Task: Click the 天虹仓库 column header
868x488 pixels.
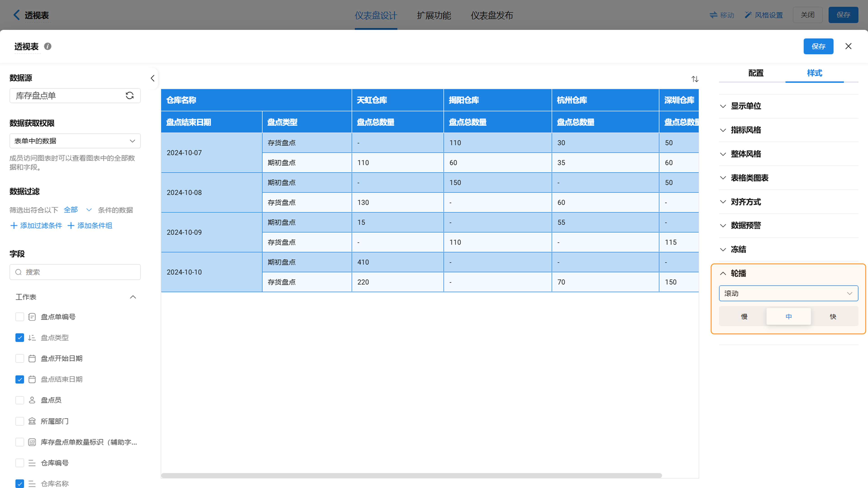Action: coord(398,100)
